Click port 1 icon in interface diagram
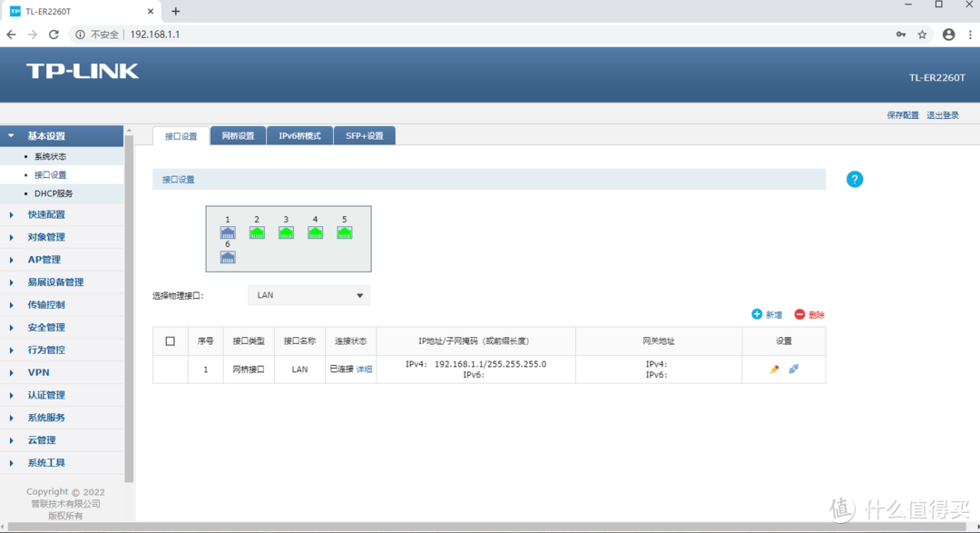The width and height of the screenshot is (980, 533). pos(228,232)
